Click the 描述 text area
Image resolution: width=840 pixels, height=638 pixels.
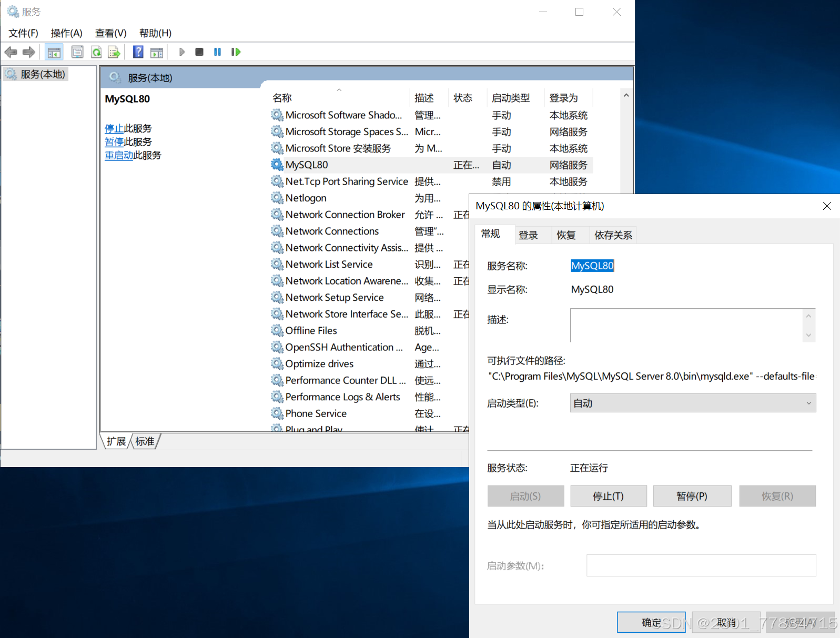tap(693, 325)
